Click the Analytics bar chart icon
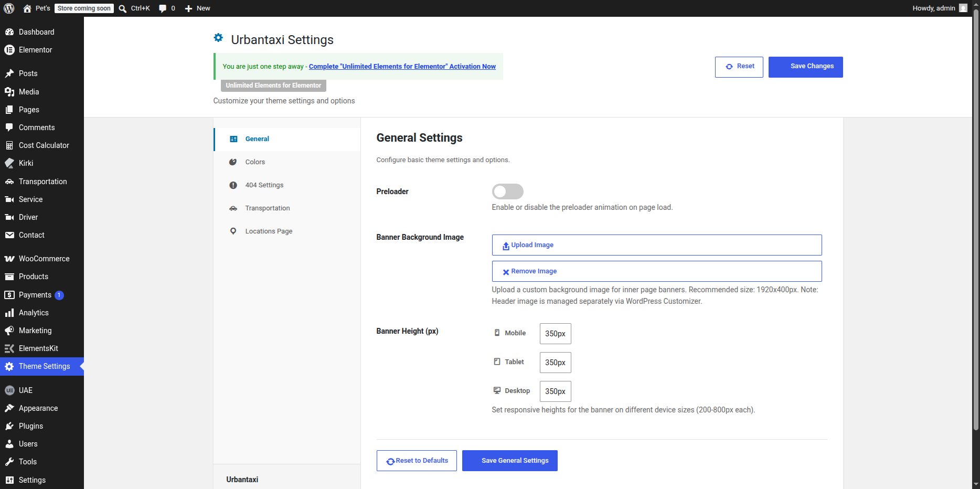980x489 pixels. point(9,313)
